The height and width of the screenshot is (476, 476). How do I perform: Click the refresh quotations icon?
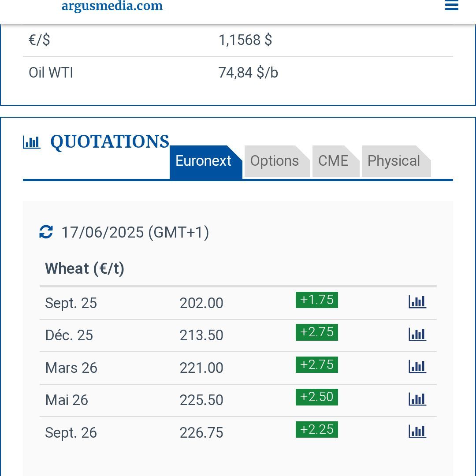(x=46, y=232)
